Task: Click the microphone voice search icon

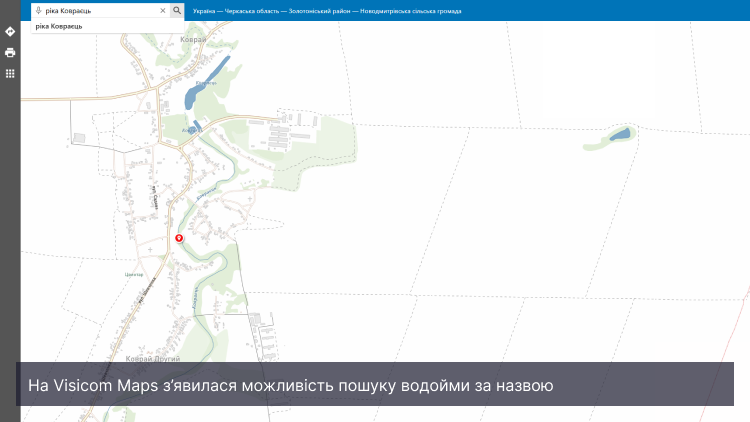Action: click(38, 10)
